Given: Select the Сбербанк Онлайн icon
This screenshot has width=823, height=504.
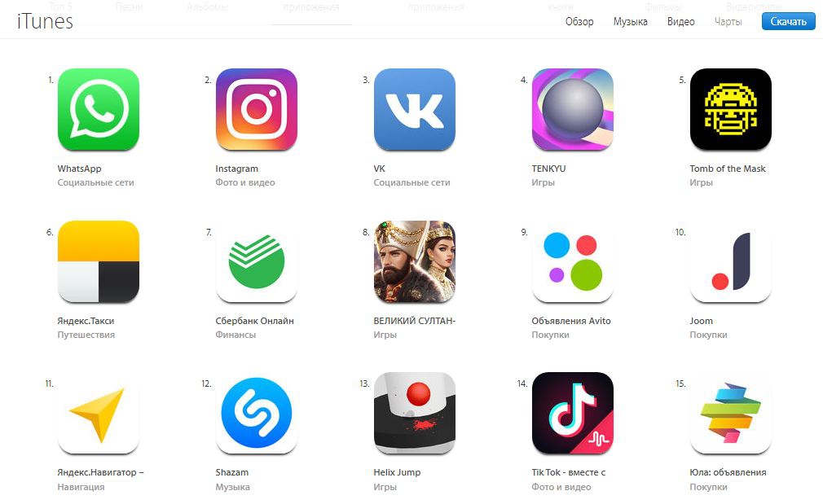Looking at the screenshot, I should tap(256, 261).
